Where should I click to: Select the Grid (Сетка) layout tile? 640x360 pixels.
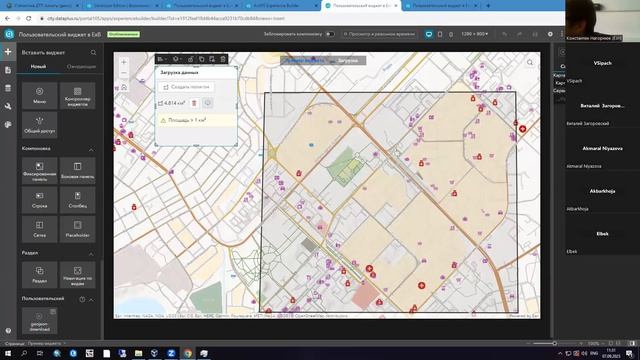[x=40, y=229]
